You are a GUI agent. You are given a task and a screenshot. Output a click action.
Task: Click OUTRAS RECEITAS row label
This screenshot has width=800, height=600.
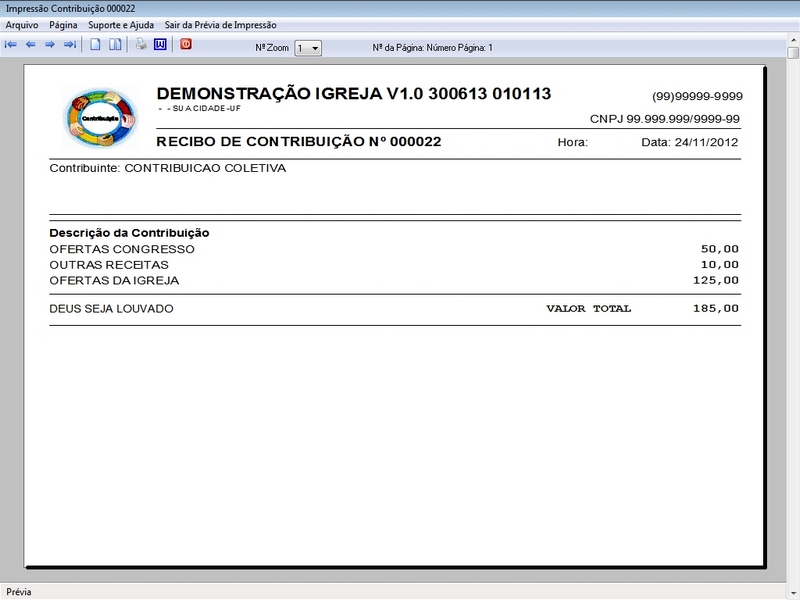coord(109,265)
